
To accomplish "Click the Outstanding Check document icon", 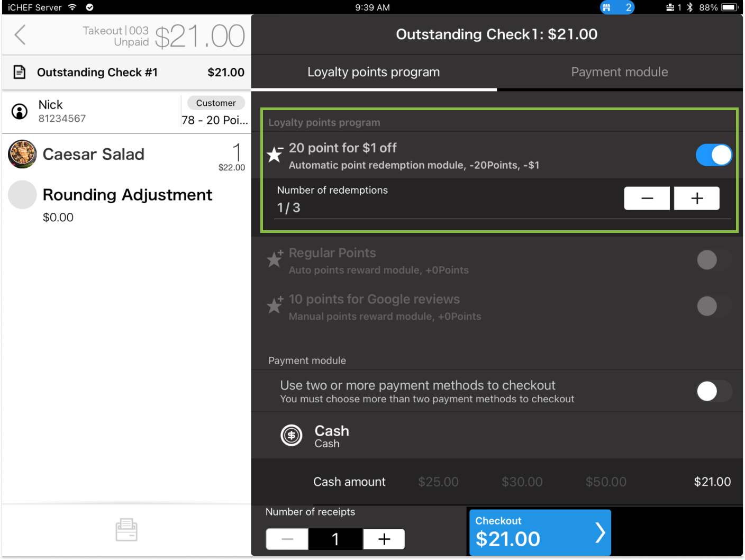I will (20, 72).
